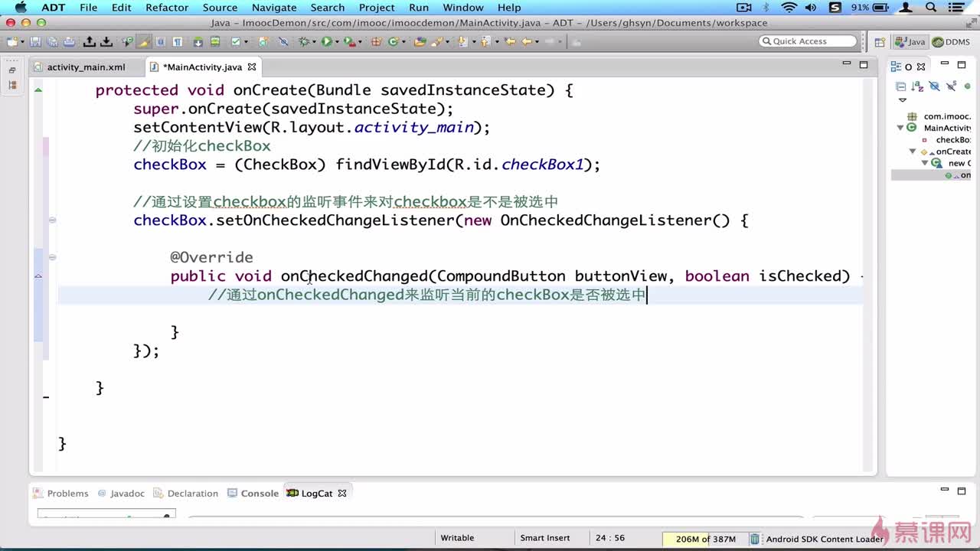Open the Debug button dropdown arrow
This screenshot has width=980, height=551.
[x=315, y=41]
